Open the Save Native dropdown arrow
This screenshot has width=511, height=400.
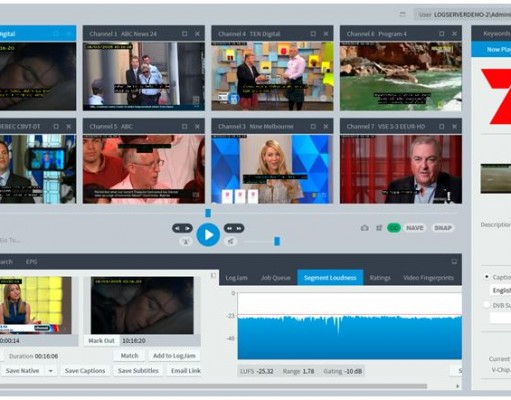(x=51, y=371)
